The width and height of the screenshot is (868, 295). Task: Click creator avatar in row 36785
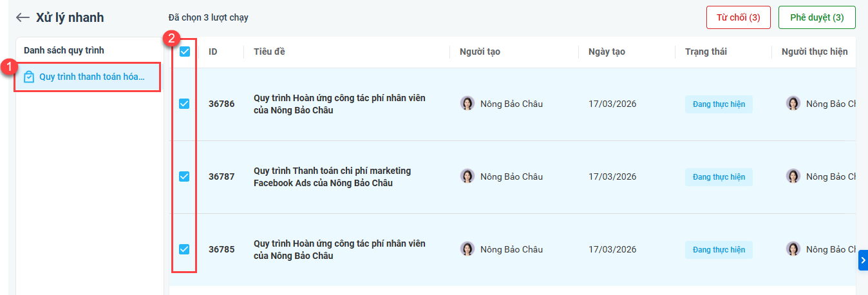tap(467, 249)
